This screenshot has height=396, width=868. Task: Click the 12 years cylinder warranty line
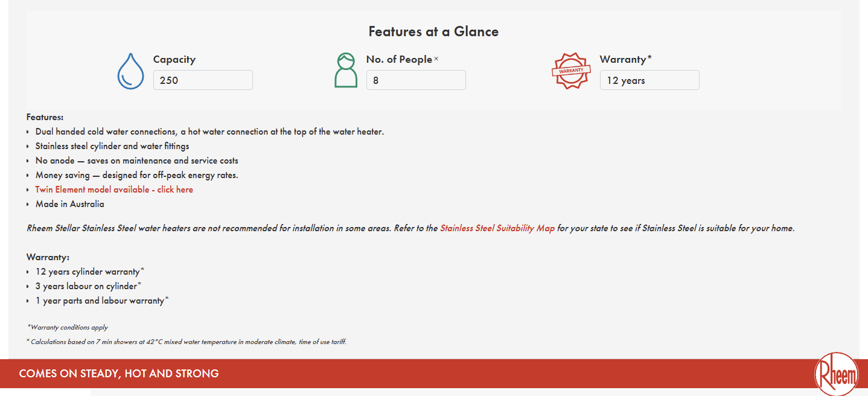pos(90,272)
